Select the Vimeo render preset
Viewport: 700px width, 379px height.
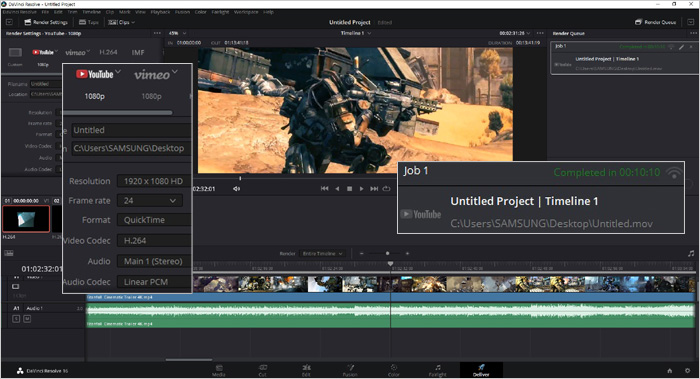[x=75, y=52]
